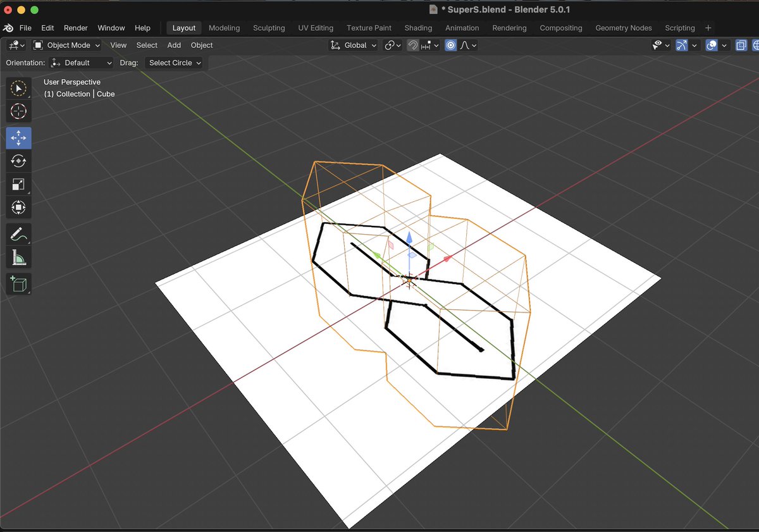Viewport: 759px width, 532px height.
Task: Expand gizmo options dropdown arrow
Action: click(x=694, y=45)
